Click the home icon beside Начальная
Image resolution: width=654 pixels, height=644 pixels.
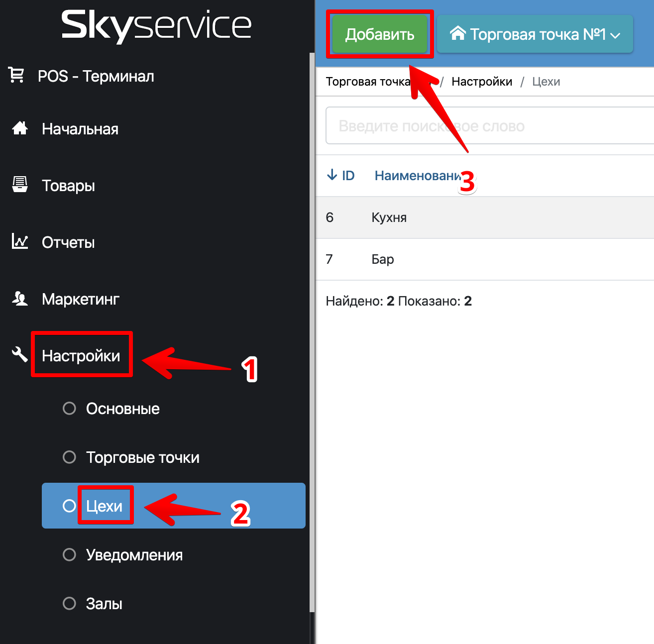(20, 128)
